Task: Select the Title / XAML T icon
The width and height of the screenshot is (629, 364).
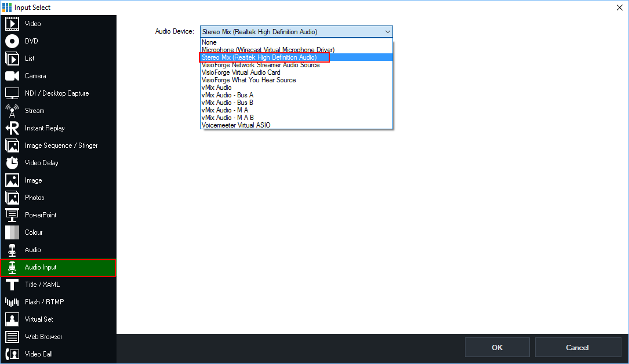Action: (12, 285)
